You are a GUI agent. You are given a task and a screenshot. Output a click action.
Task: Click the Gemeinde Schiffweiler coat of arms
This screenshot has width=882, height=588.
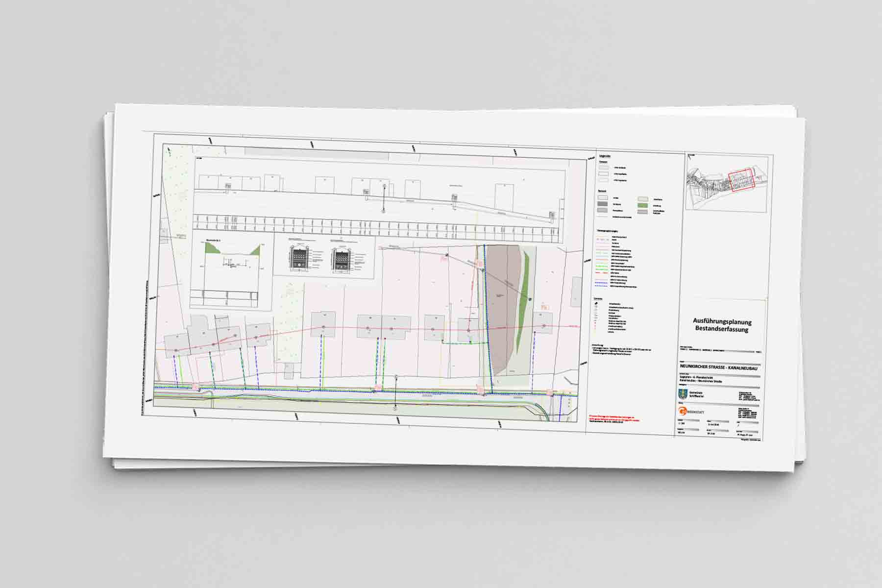click(x=682, y=393)
